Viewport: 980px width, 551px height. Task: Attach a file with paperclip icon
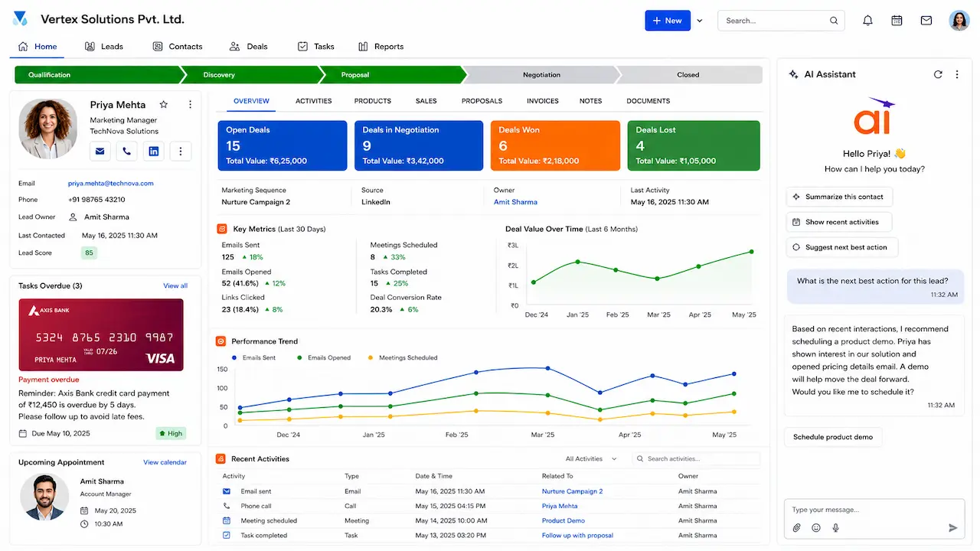point(796,528)
